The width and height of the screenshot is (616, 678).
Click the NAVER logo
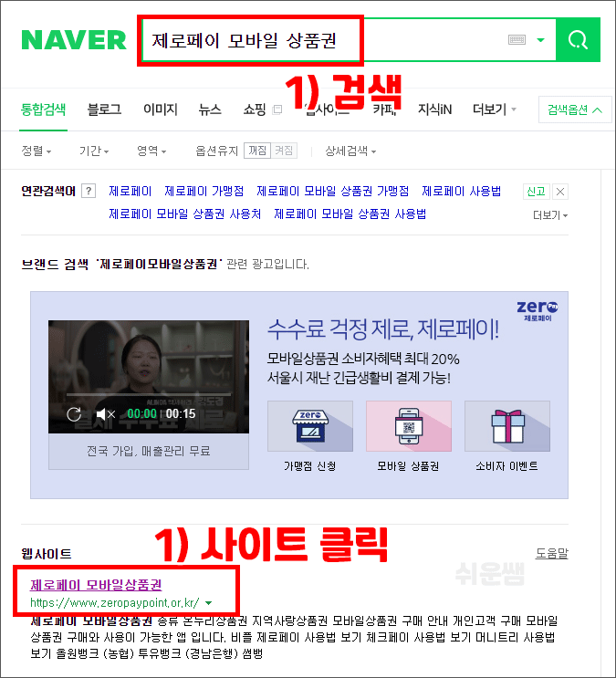[74, 40]
